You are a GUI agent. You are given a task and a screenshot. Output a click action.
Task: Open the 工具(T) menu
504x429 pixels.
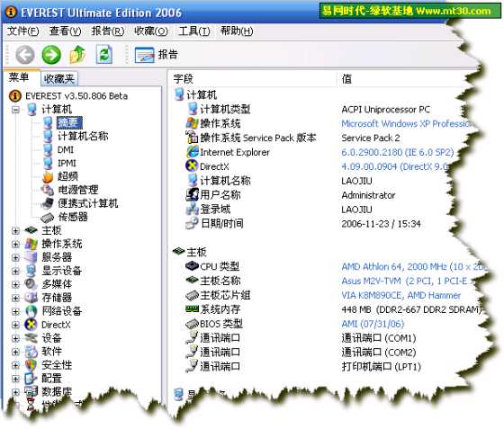[194, 31]
